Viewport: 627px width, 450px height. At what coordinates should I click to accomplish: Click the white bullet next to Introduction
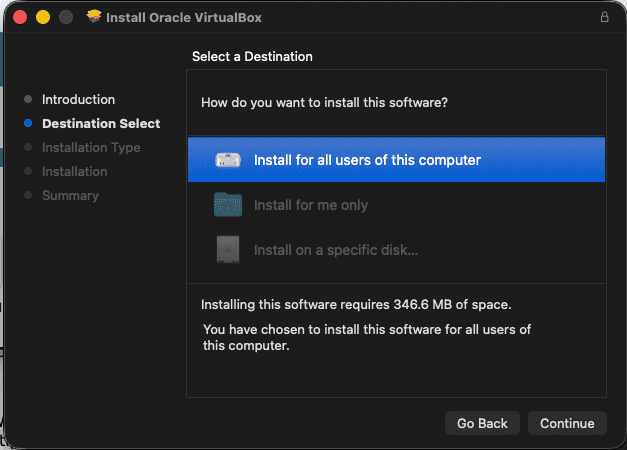[x=28, y=100]
